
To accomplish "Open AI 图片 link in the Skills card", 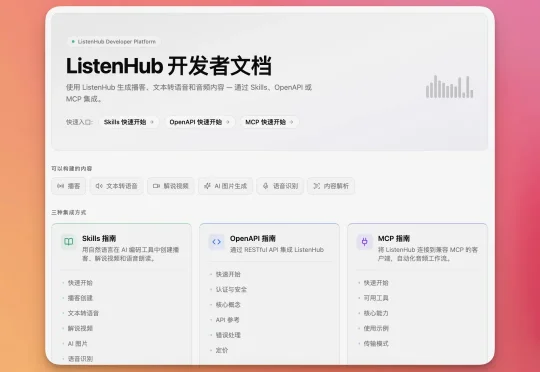I will point(77,343).
